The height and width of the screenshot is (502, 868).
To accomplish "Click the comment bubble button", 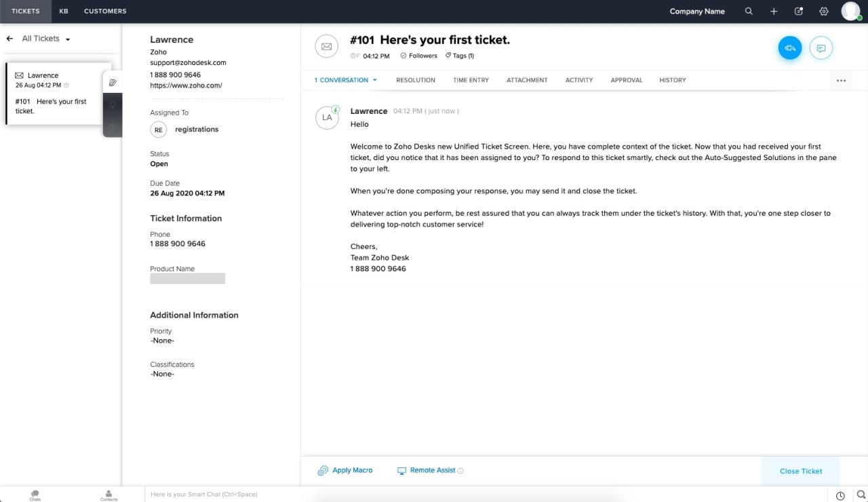I will click(x=821, y=48).
